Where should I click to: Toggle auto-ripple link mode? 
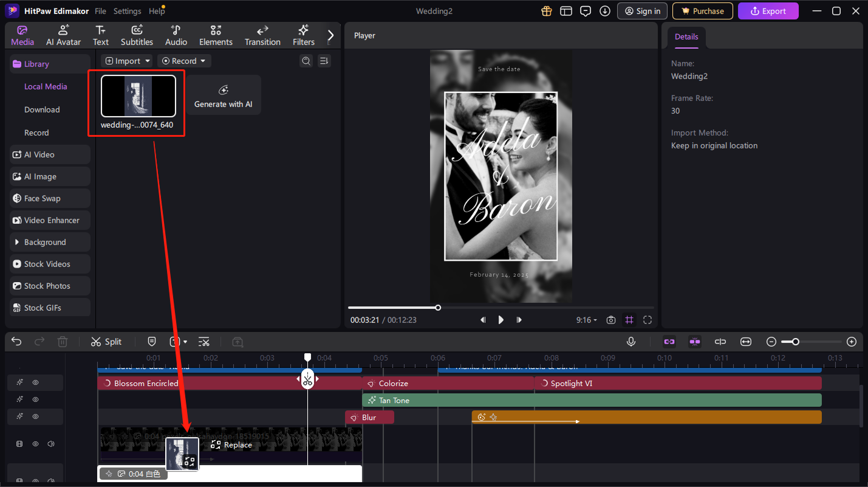click(x=669, y=342)
